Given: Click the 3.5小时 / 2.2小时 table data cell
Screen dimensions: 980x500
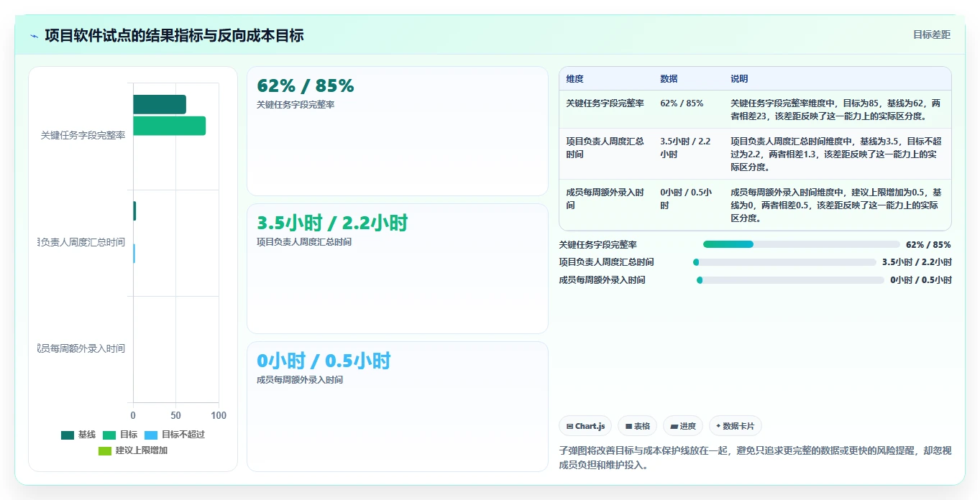Looking at the screenshot, I should coord(685,148).
